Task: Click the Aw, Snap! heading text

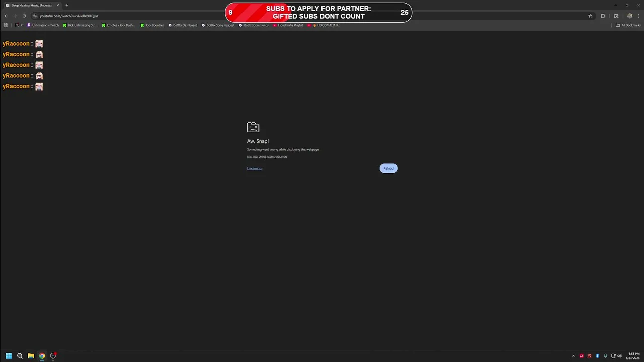Action: click(x=258, y=141)
